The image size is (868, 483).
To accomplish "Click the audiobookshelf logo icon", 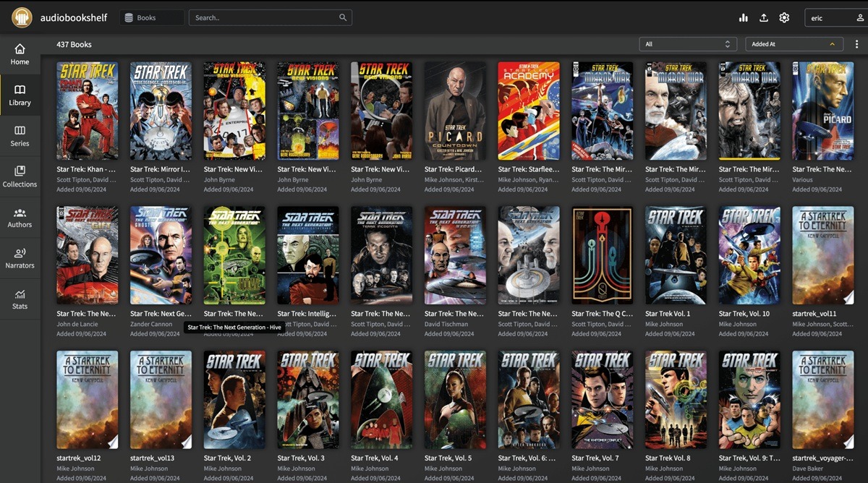I will tap(22, 17).
